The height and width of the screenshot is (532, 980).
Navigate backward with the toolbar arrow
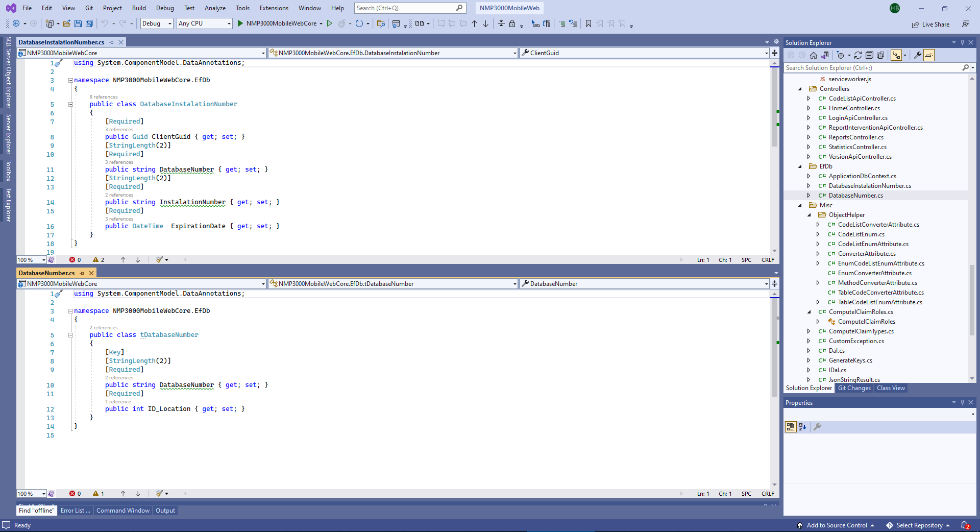[x=16, y=23]
